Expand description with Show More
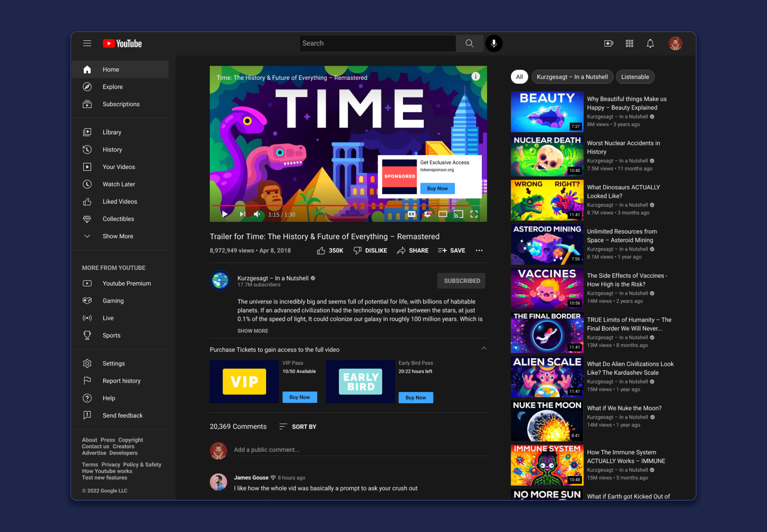Image resolution: width=767 pixels, height=532 pixels. coord(252,331)
